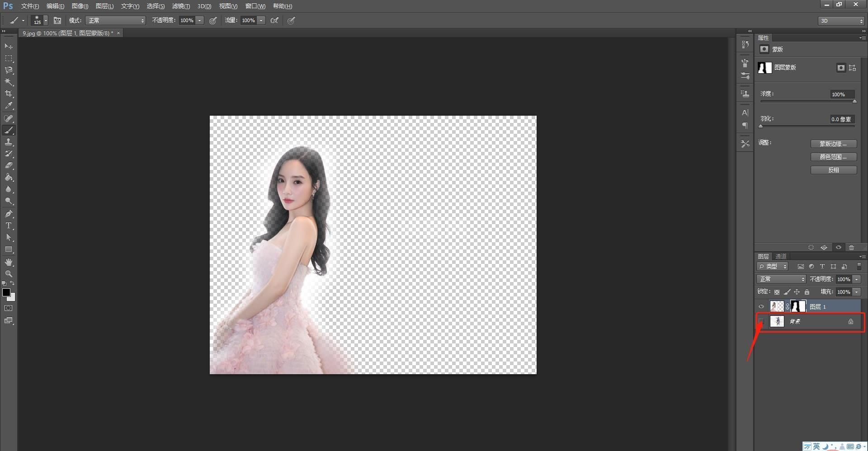
Task: Toggle the Brush panel from options bar
Action: coord(57,20)
